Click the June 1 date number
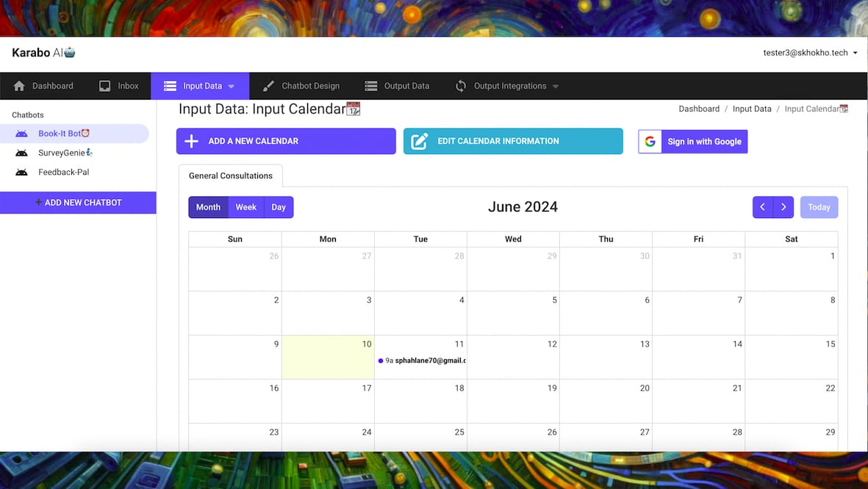 pyautogui.click(x=833, y=256)
